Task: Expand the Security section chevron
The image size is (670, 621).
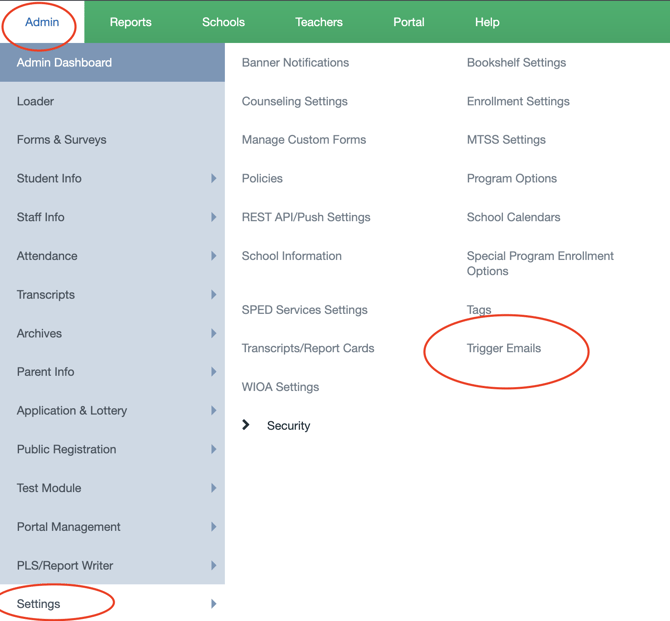Action: click(246, 425)
